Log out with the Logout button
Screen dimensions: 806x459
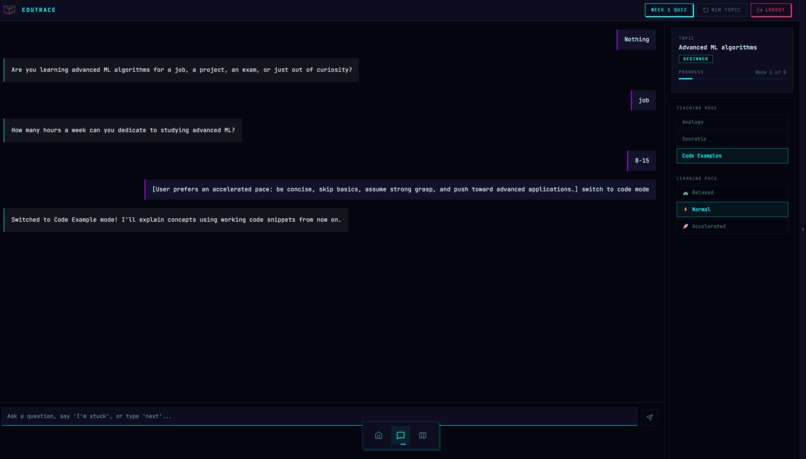771,10
